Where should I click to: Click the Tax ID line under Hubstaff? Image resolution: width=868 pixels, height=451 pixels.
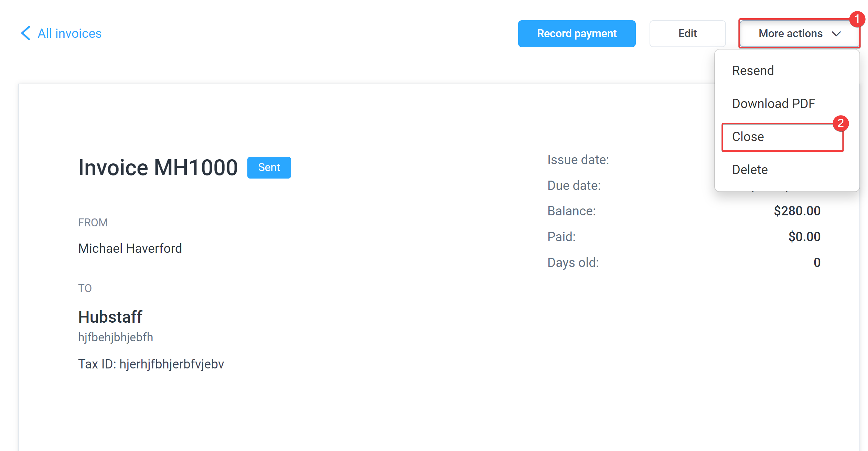click(x=151, y=364)
